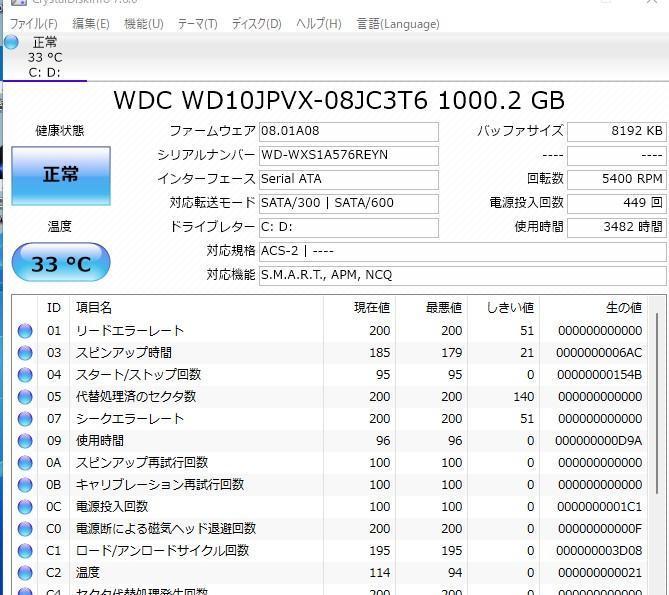This screenshot has width=669, height=595.
Task: Click the buffer size field 8192 KB
Action: click(617, 131)
